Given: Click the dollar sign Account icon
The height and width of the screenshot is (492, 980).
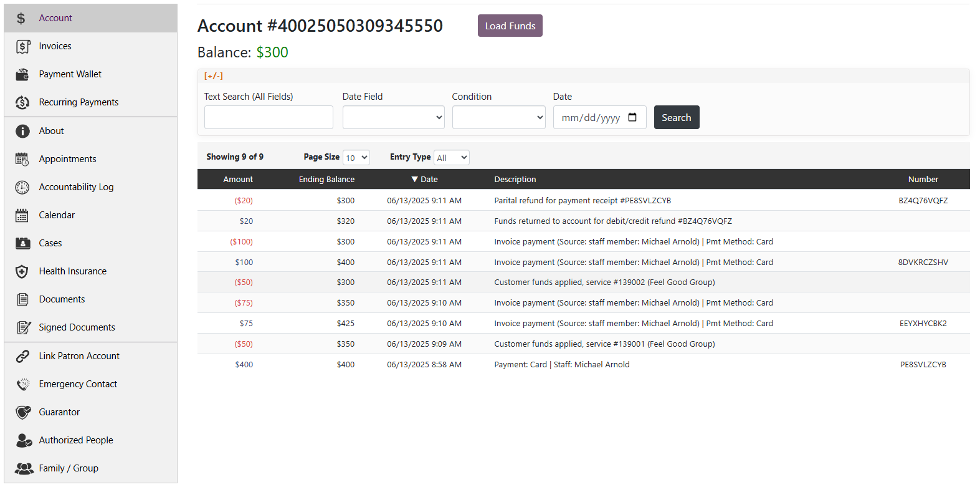Looking at the screenshot, I should (x=22, y=18).
